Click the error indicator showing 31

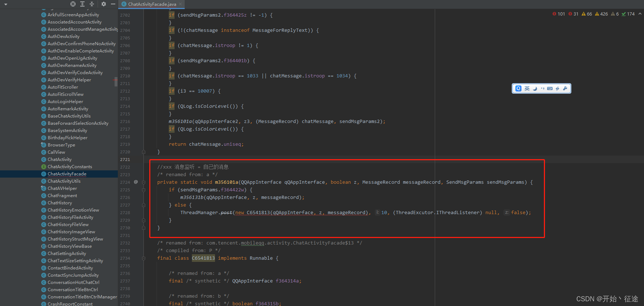(574, 14)
